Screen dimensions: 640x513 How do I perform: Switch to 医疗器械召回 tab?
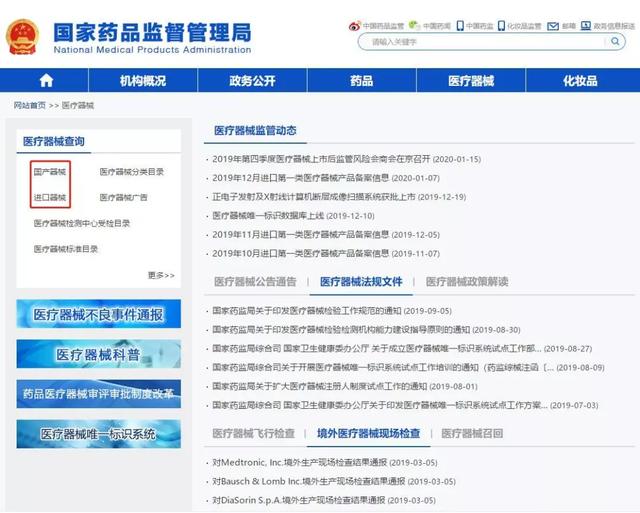[x=472, y=433]
